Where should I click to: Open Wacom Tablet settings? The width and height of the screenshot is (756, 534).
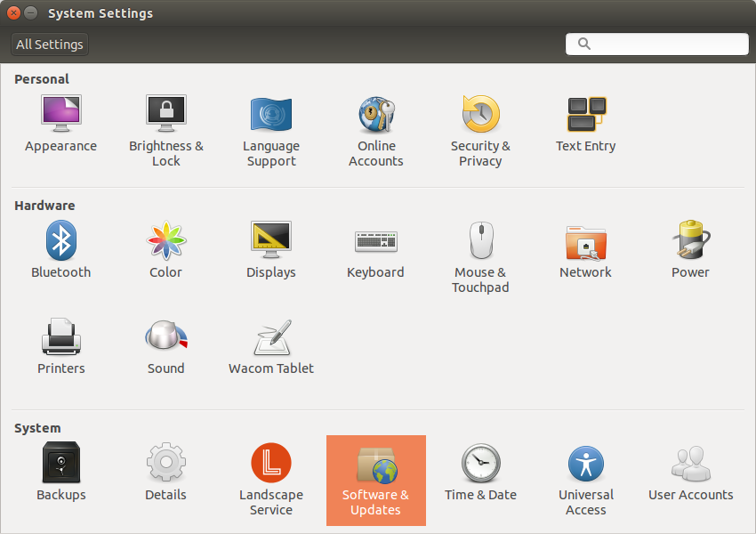click(271, 346)
